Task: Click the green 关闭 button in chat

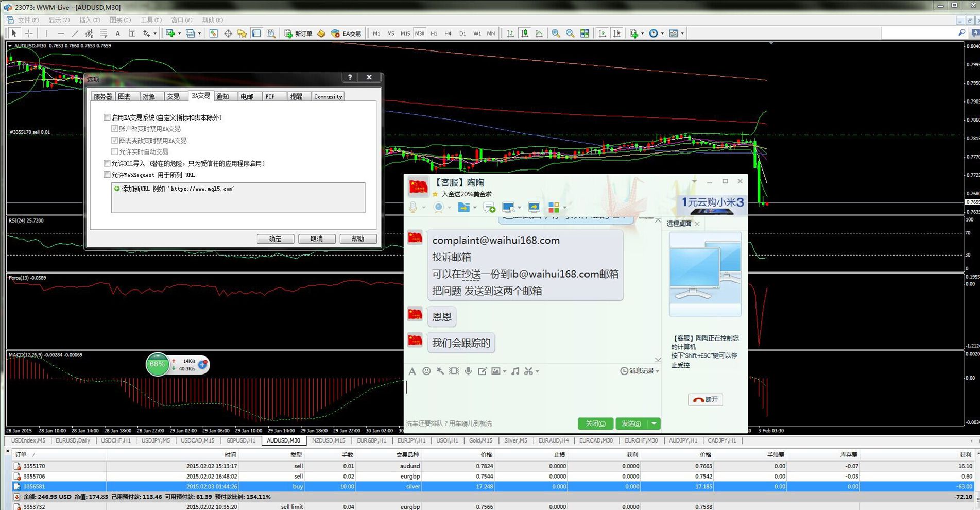Action: tap(595, 423)
